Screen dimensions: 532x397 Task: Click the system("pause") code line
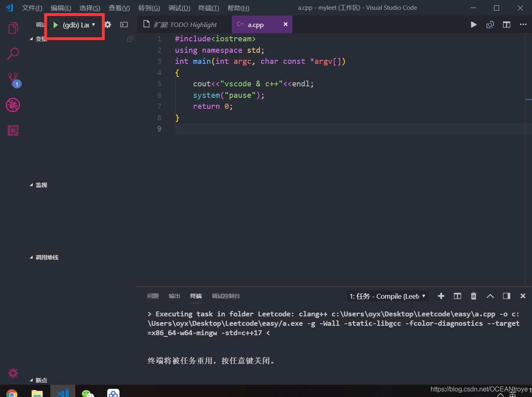click(229, 95)
